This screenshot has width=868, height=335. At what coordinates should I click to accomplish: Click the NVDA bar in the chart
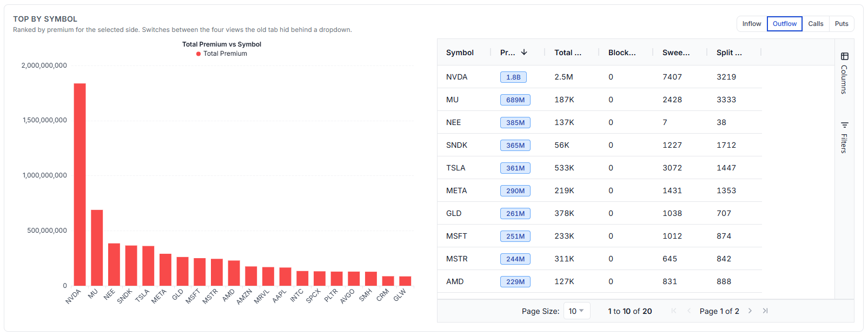79,185
